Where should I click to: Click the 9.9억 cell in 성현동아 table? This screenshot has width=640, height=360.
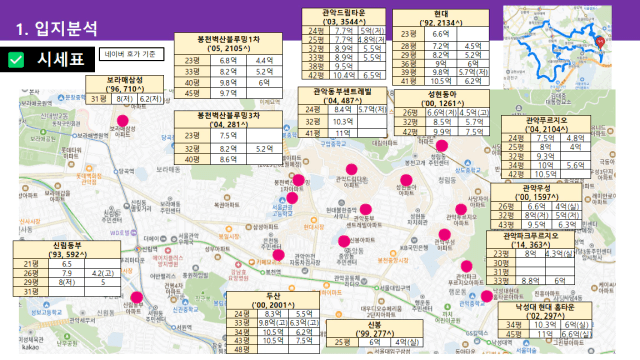(442, 132)
